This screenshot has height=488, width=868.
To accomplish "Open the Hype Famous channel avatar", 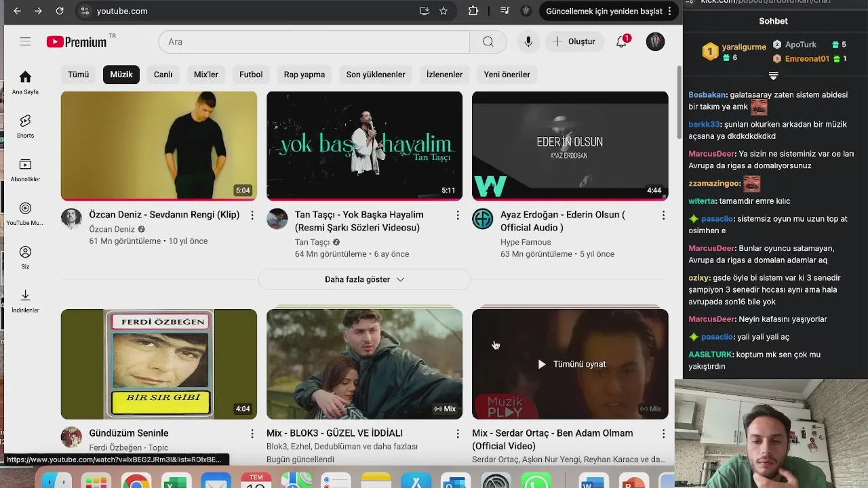I will (x=483, y=218).
